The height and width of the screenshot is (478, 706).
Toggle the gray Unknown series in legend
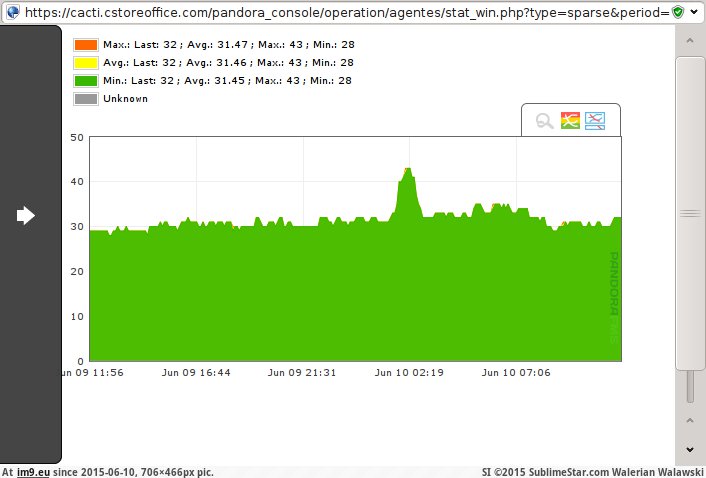[85, 99]
